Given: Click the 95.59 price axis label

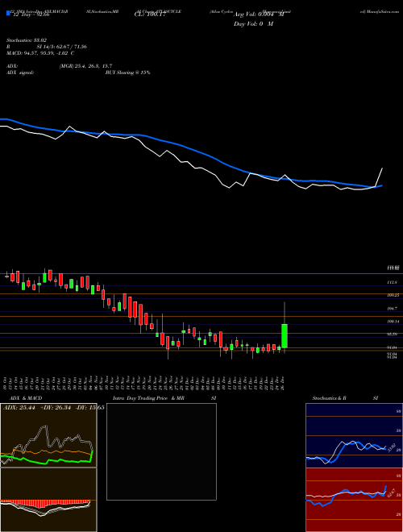Looking at the screenshot, I should point(393,335).
